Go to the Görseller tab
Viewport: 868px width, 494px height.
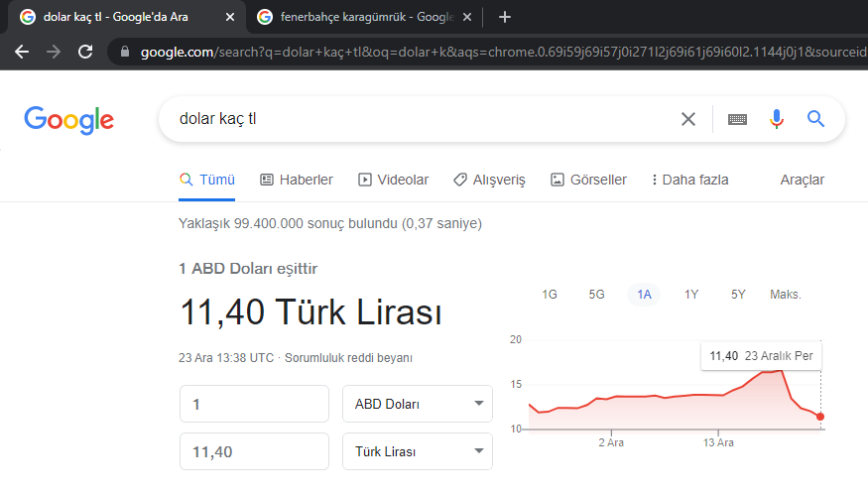click(588, 180)
